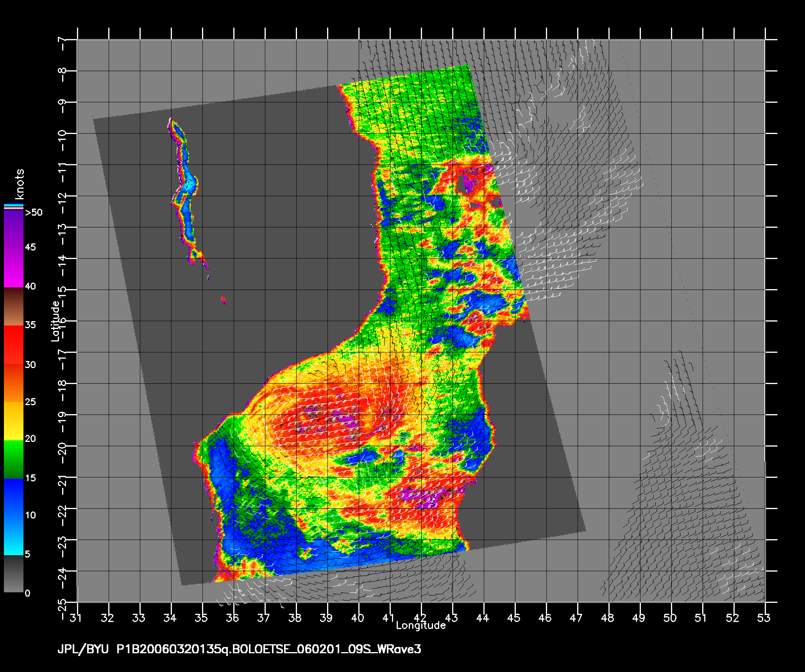Pick the blue 10-15 knots color band

(x=14, y=498)
